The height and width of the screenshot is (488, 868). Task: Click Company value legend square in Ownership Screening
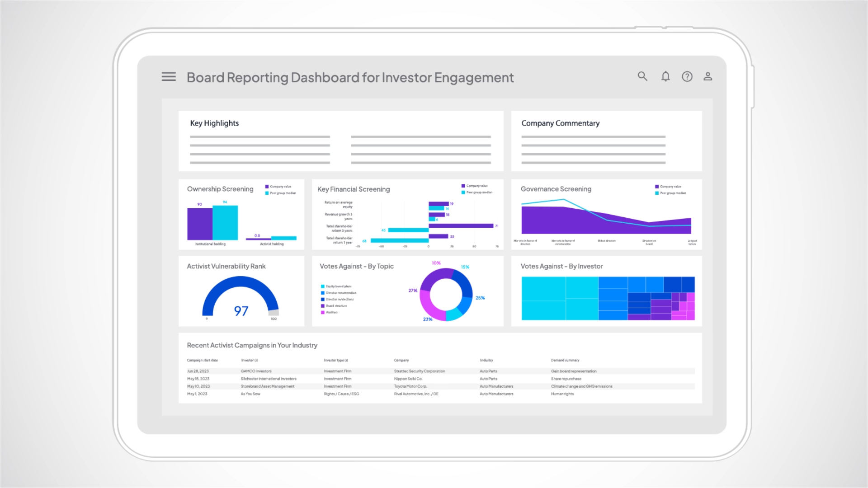pos(267,187)
